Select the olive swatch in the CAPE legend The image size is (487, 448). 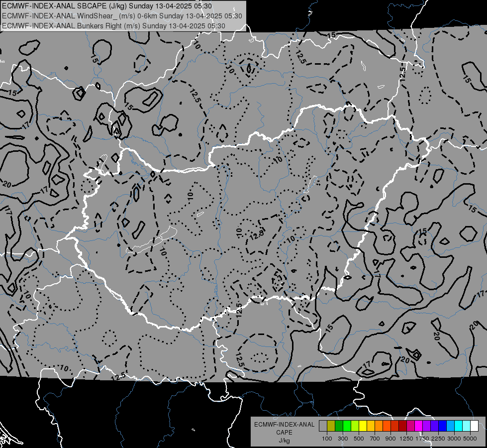[331, 426]
